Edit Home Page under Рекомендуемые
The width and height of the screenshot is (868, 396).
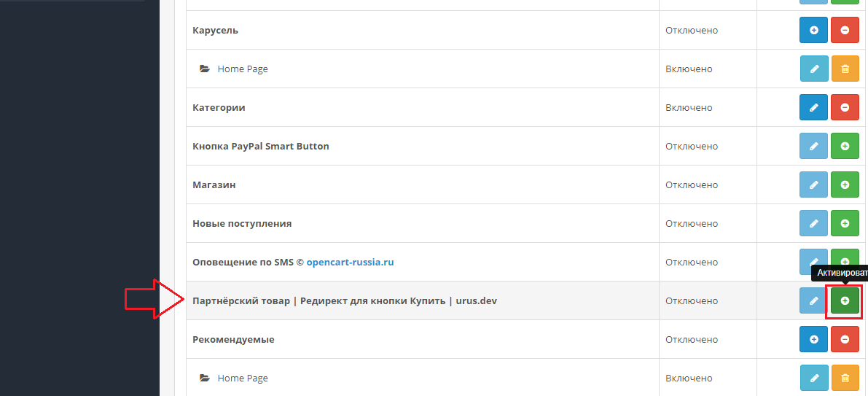pos(814,378)
